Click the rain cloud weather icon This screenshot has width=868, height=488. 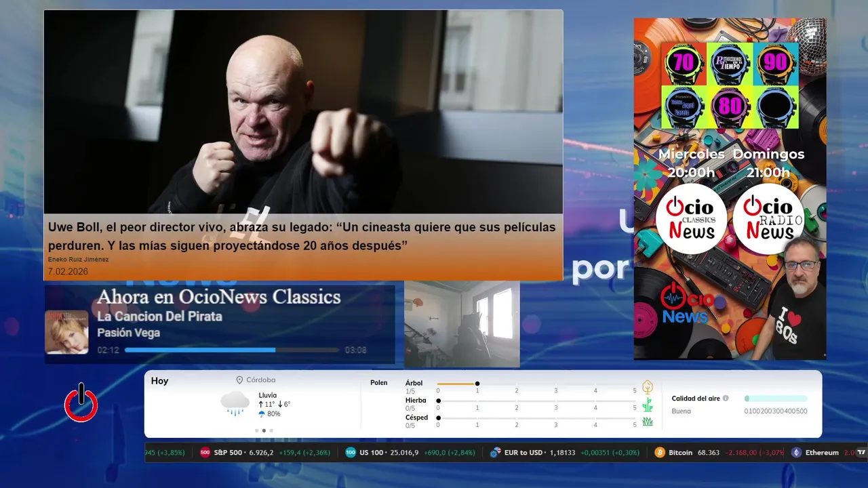pos(235,403)
